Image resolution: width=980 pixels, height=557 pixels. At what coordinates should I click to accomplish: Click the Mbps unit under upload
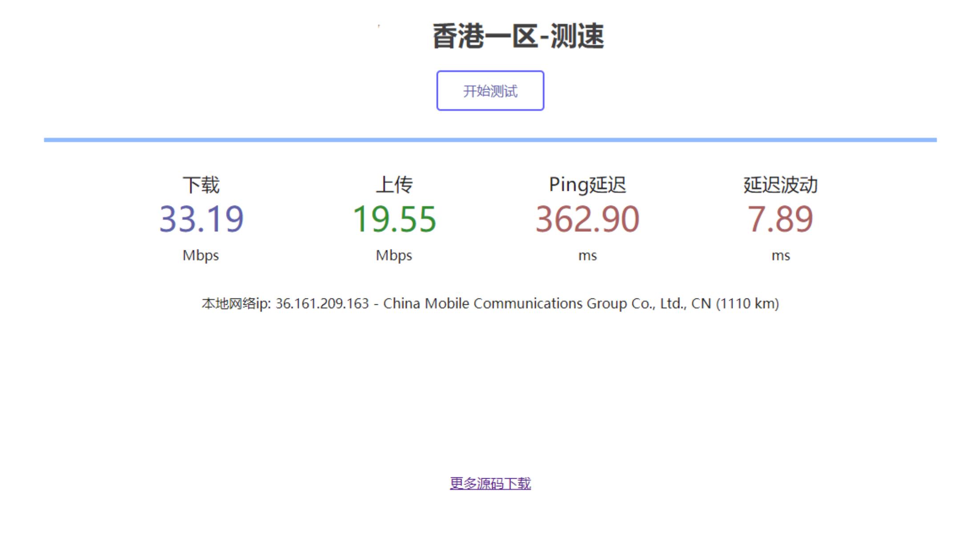[395, 255]
